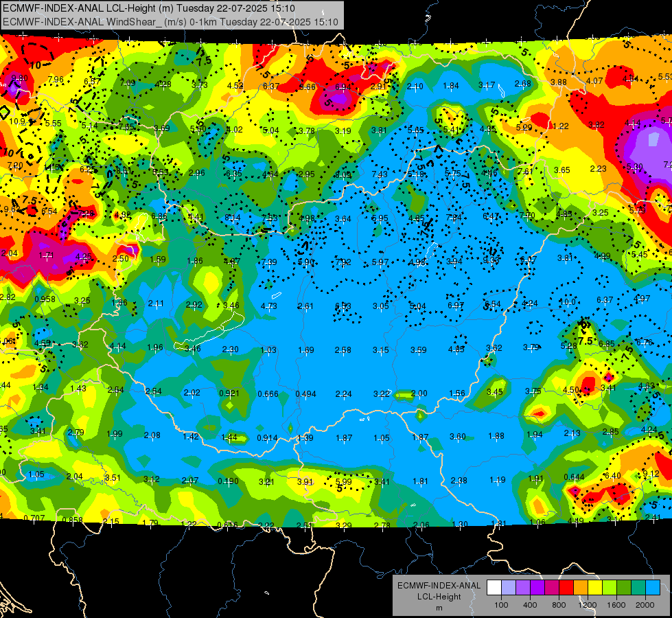This screenshot has width=672, height=618.
Task: Click the white legend color swatch
Action: [494, 588]
